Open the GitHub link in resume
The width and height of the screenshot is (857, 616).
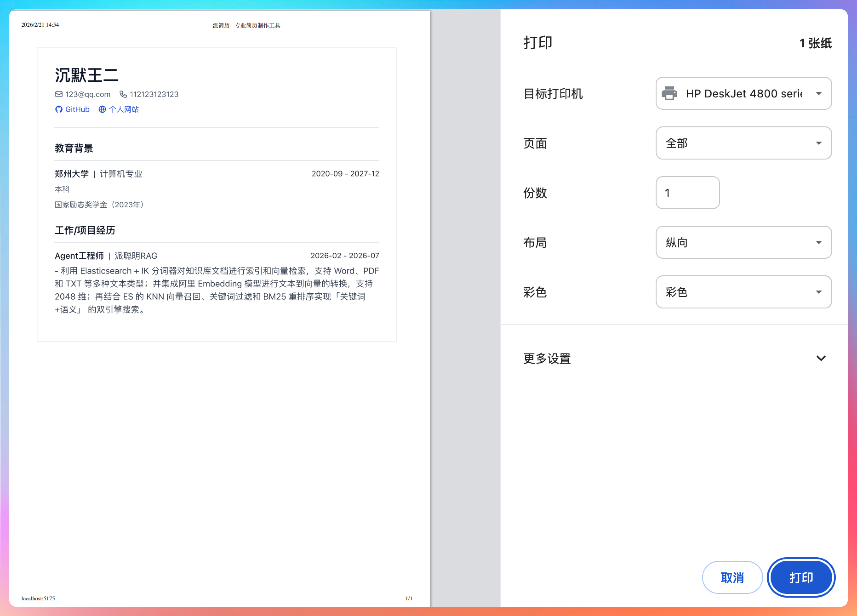point(77,109)
